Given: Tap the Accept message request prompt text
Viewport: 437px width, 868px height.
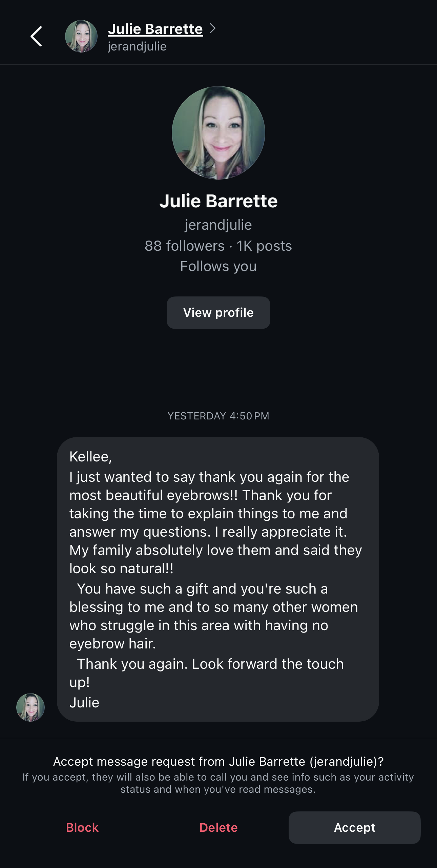Looking at the screenshot, I should 218,762.
